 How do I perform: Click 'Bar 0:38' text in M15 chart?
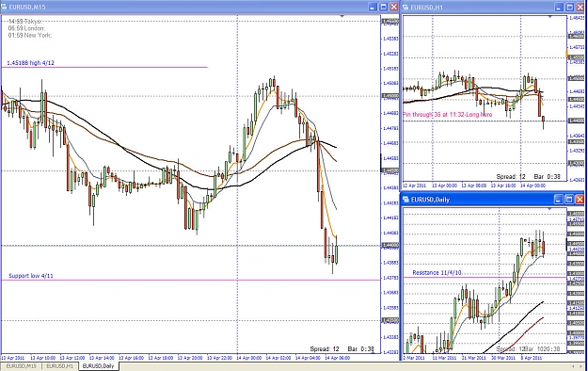(x=360, y=348)
